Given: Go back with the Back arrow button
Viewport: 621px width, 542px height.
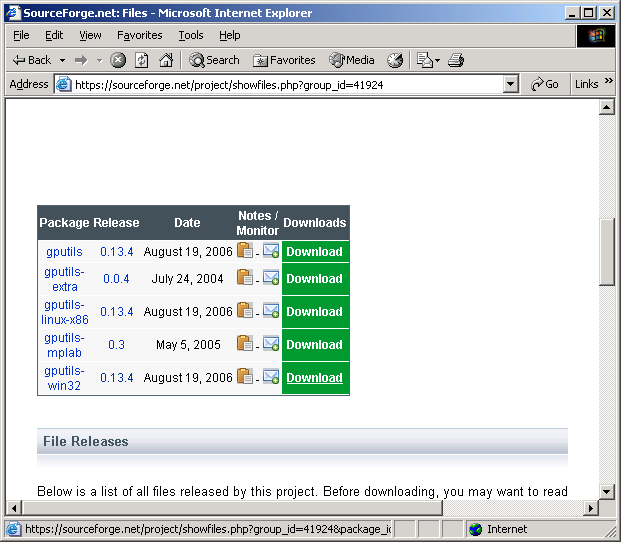Looking at the screenshot, I should [x=32, y=60].
